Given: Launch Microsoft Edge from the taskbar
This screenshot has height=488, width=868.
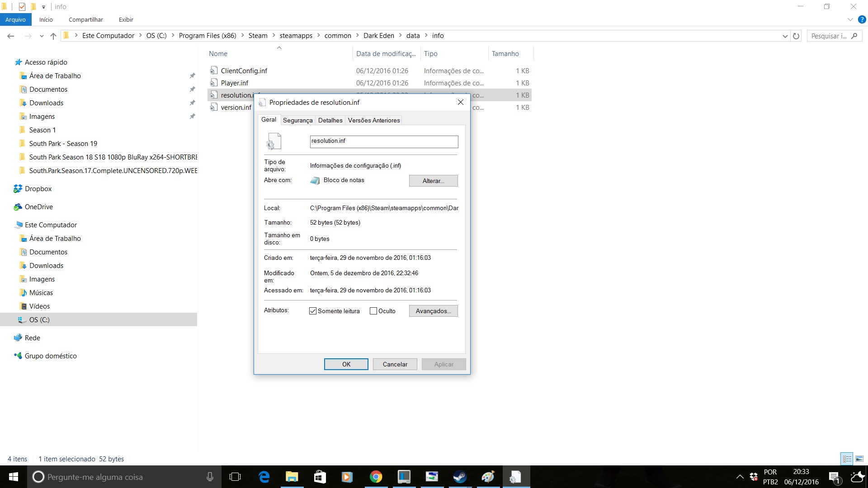Looking at the screenshot, I should pyautogui.click(x=264, y=477).
